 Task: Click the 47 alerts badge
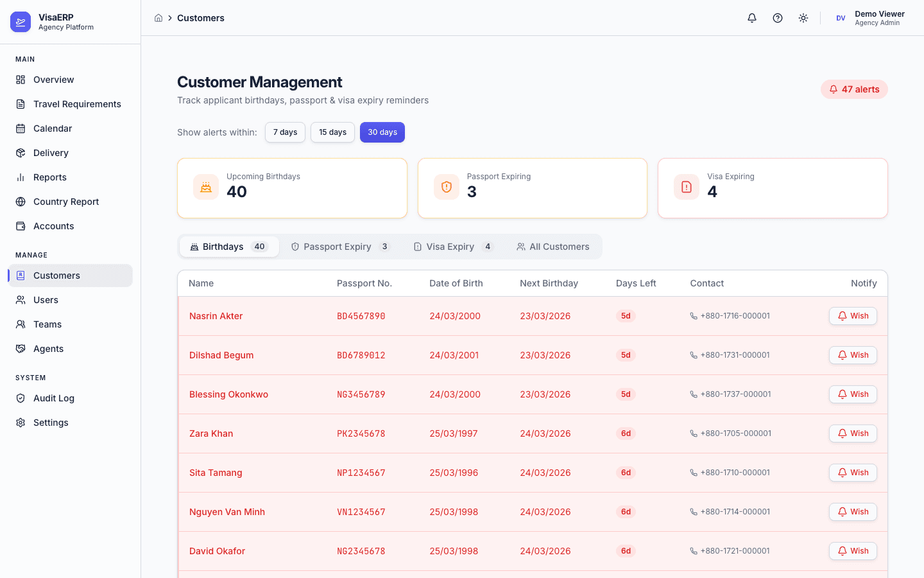click(x=854, y=89)
